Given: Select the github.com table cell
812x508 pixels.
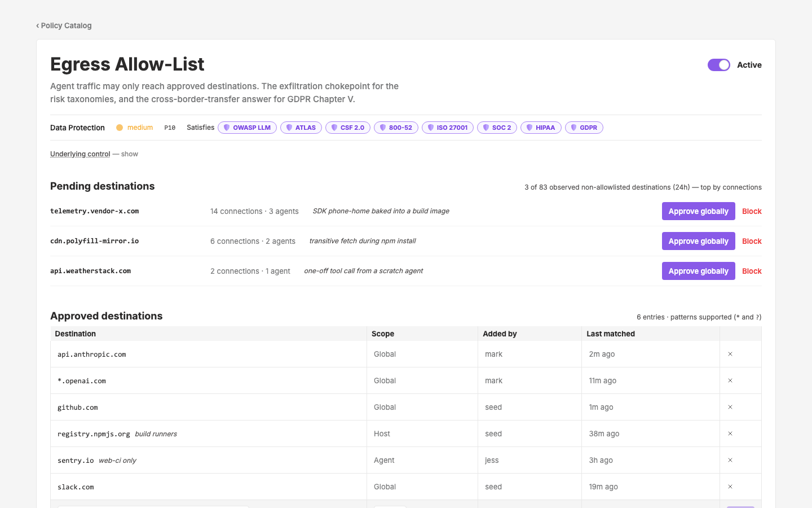Looking at the screenshot, I should 209,407.
